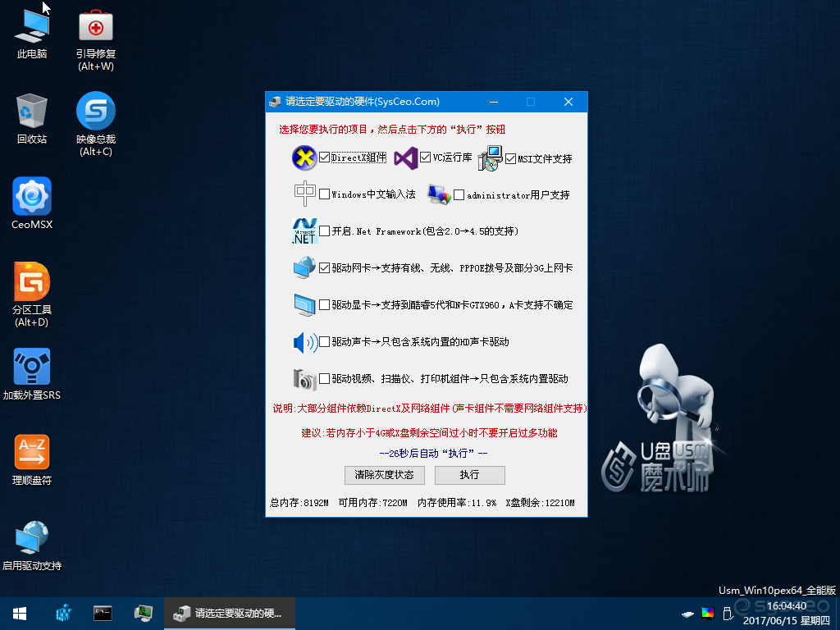Viewport: 840px width, 630px height.
Task: Launch 分区工具 (Alt+D) partition tool
Action: 32,294
